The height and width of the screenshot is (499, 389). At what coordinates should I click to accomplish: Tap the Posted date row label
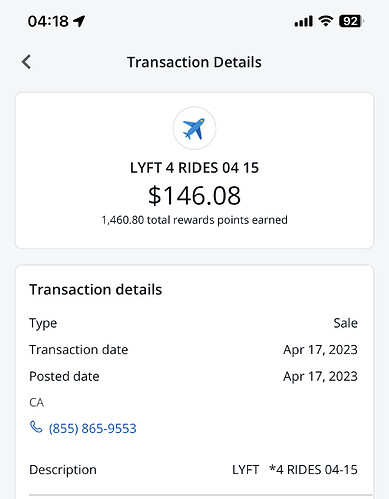pyautogui.click(x=64, y=376)
